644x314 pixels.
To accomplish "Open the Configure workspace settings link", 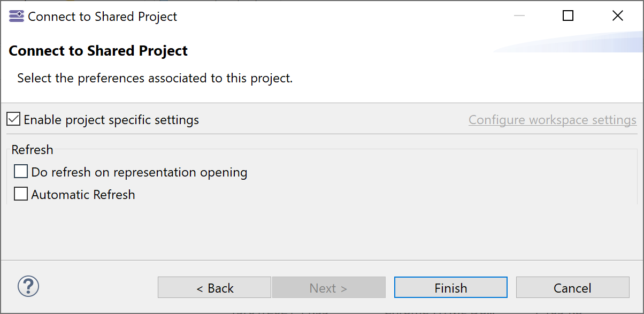I will pyautogui.click(x=552, y=120).
